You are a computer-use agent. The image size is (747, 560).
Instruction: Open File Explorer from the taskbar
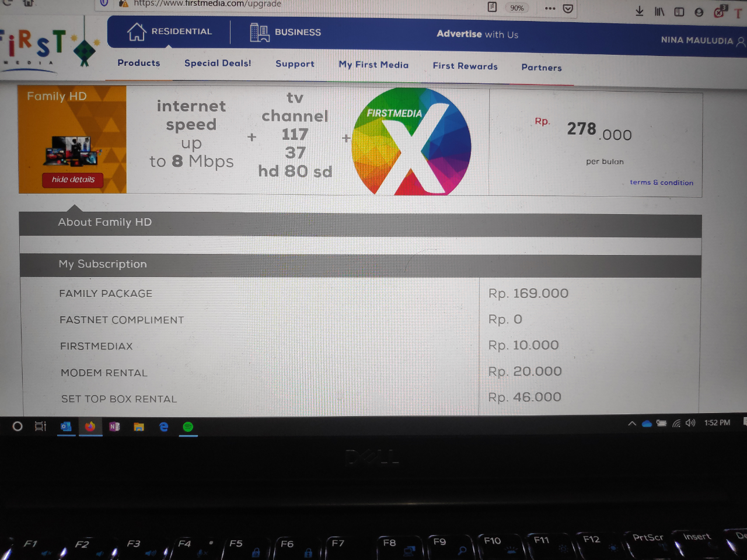(x=139, y=427)
